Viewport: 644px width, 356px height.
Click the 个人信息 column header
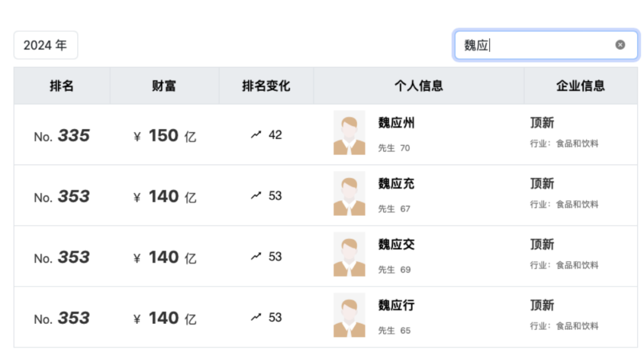click(419, 86)
